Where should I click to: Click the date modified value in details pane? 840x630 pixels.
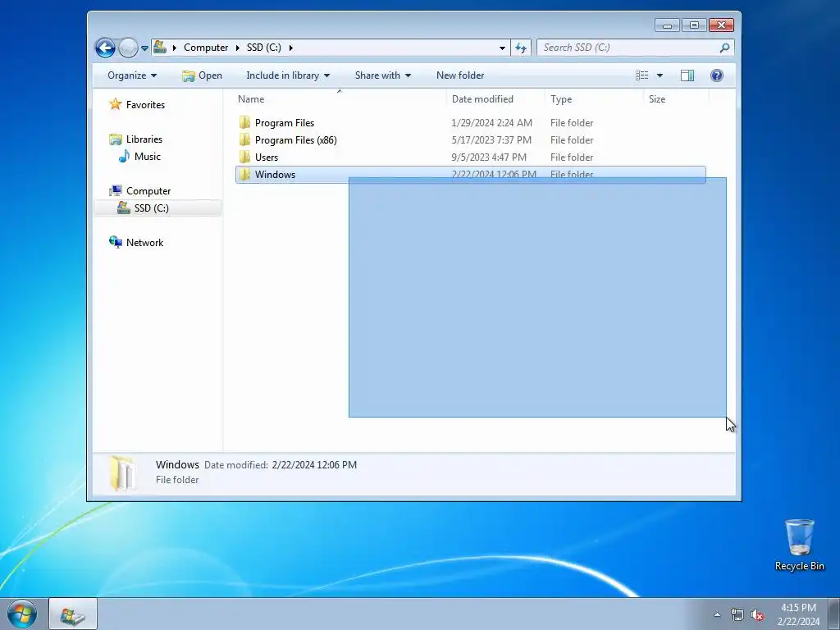click(x=314, y=465)
